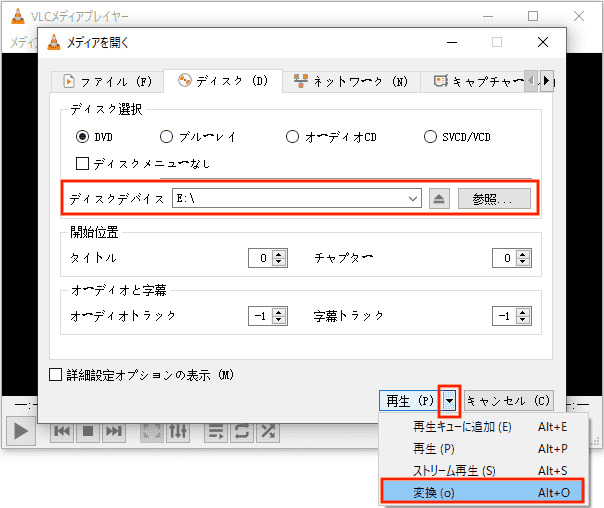The height and width of the screenshot is (508, 604).
Task: Click the タイトル number field
Action: pyautogui.click(x=261, y=258)
